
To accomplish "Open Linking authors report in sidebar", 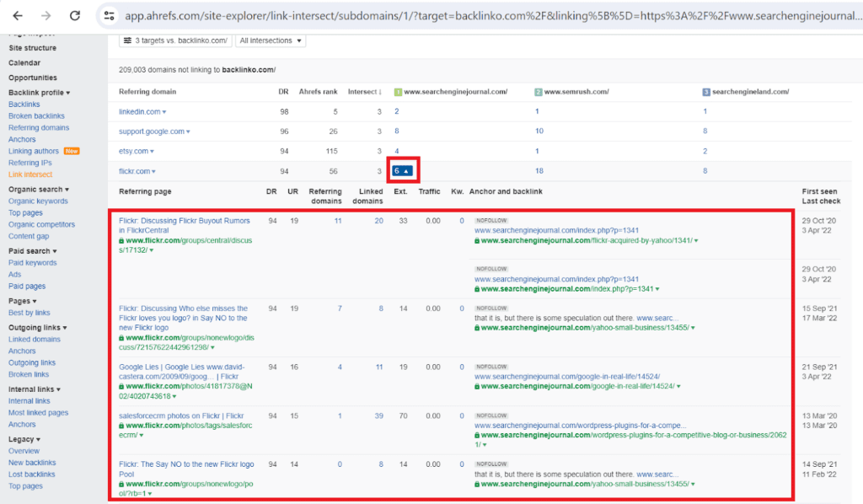I will (x=34, y=151).
